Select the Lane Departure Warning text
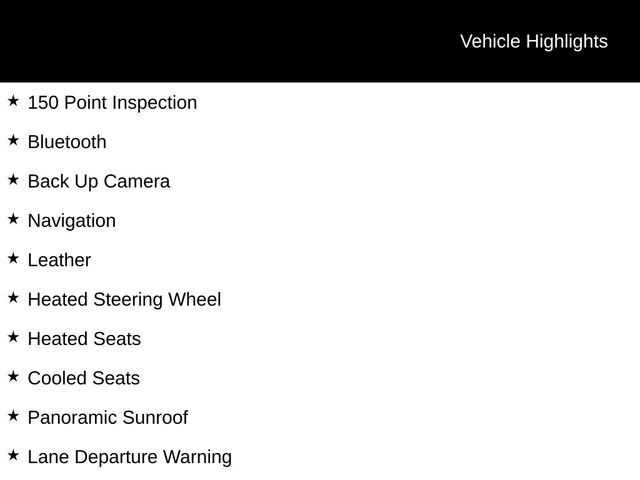 point(130,457)
